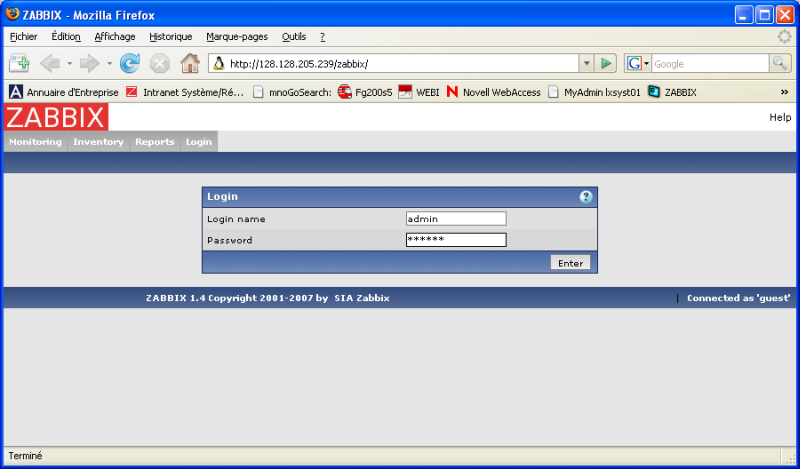
Task: Click the Help link at top right
Action: point(780,117)
